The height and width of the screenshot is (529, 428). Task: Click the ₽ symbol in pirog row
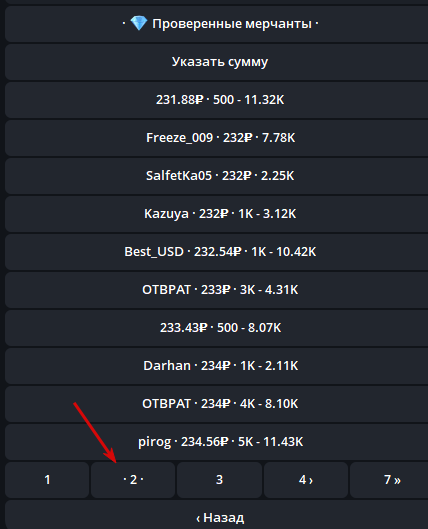(223, 442)
